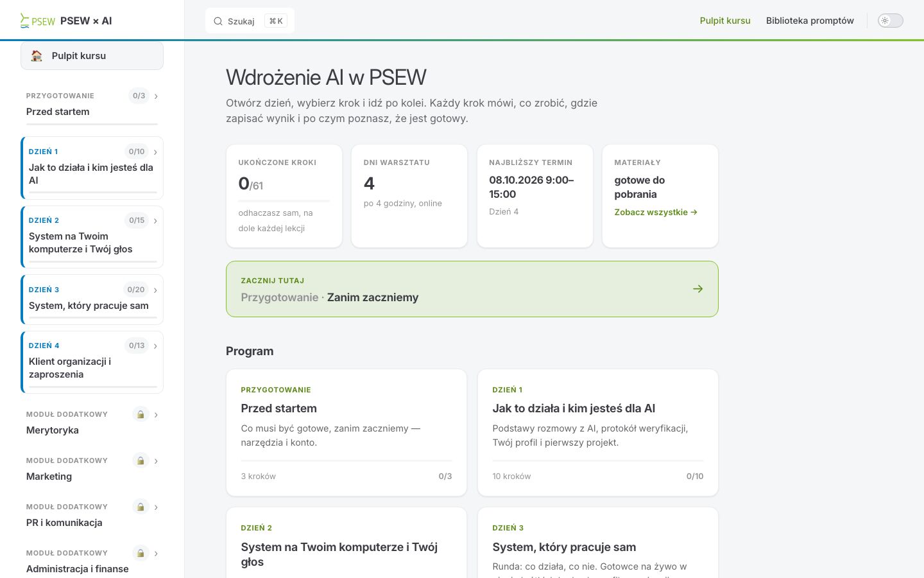Click the lock icon on PR i komunikacja

(x=141, y=507)
